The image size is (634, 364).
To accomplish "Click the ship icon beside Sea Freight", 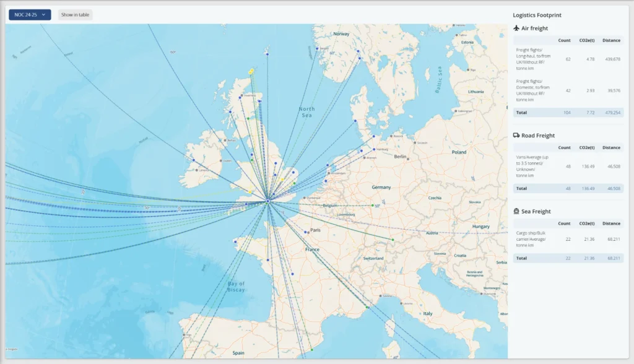I will pyautogui.click(x=516, y=211).
